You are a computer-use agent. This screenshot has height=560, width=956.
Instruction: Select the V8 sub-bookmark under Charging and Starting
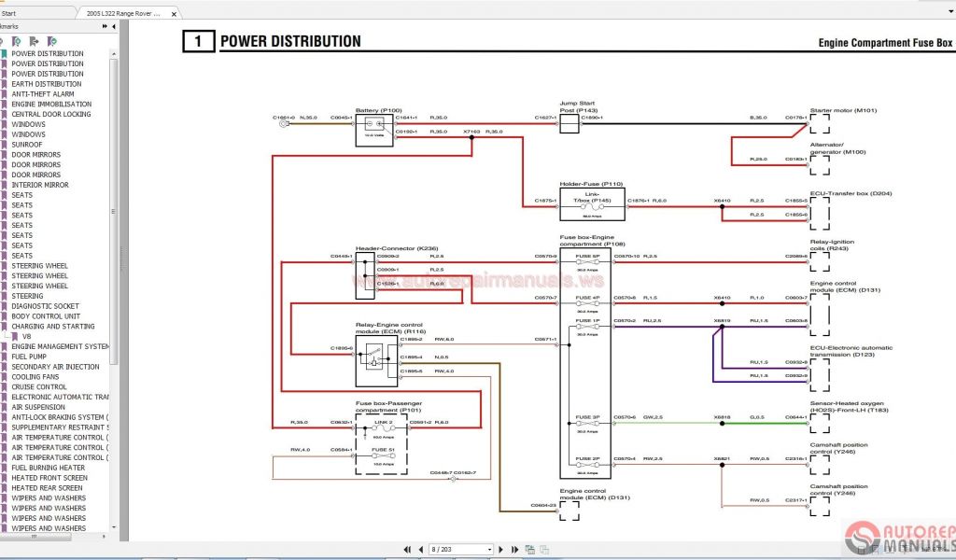pos(27,336)
